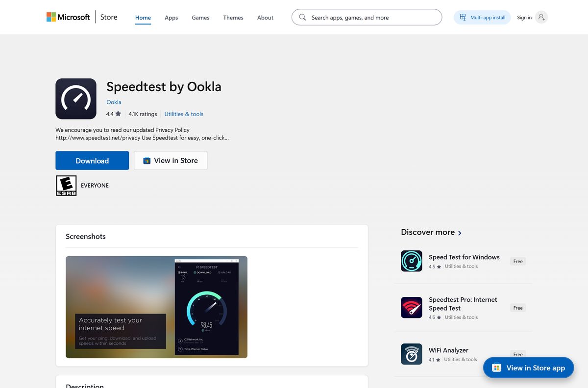Click the blue Download button
The width and height of the screenshot is (588, 388).
pos(92,161)
